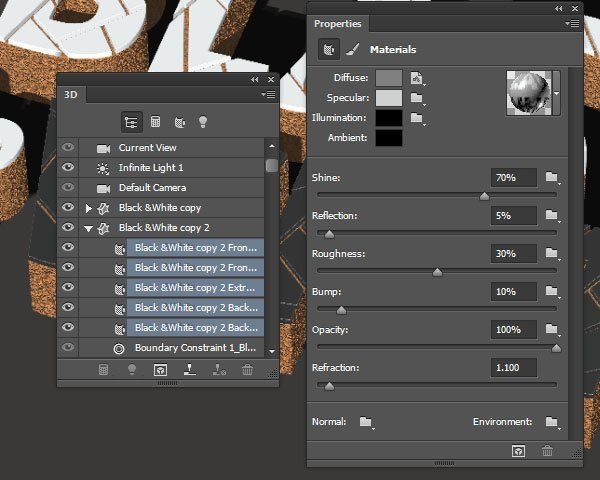Viewport: 600px width, 480px height.
Task: Click print cancel icon in 3D panel footer
Action: pyautogui.click(x=219, y=369)
